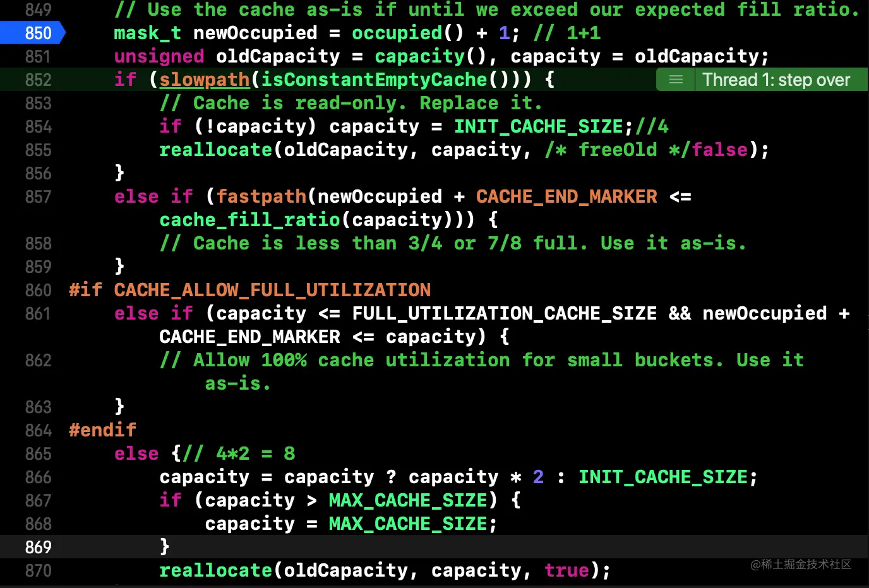Click the occupied() call on line 850
The height and width of the screenshot is (588, 869).
pyautogui.click(x=408, y=33)
